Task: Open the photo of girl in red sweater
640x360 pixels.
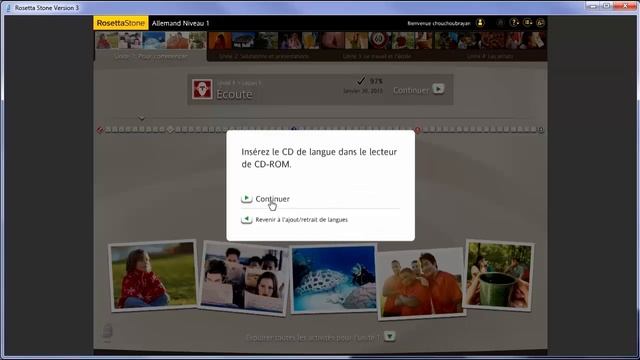Action: (154, 275)
